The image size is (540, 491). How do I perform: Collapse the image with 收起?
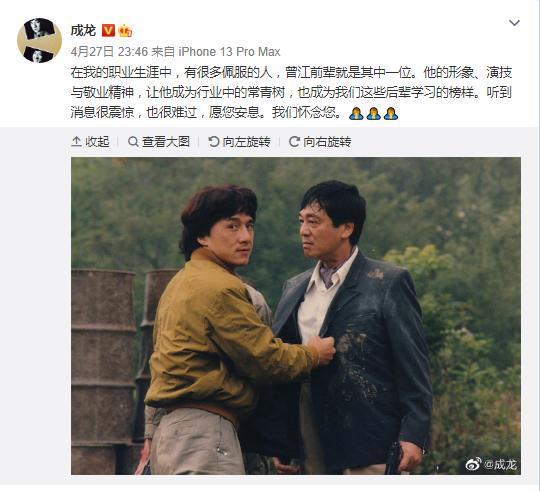pos(90,142)
